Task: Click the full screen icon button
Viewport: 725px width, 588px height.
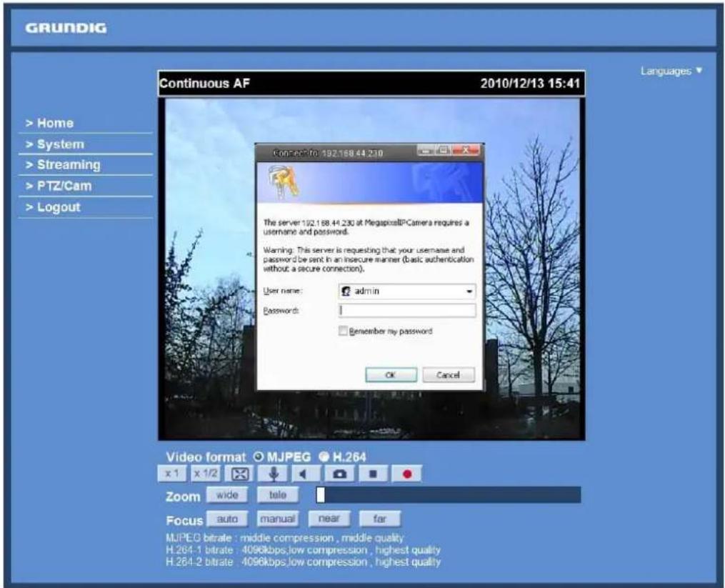Action: click(x=239, y=474)
